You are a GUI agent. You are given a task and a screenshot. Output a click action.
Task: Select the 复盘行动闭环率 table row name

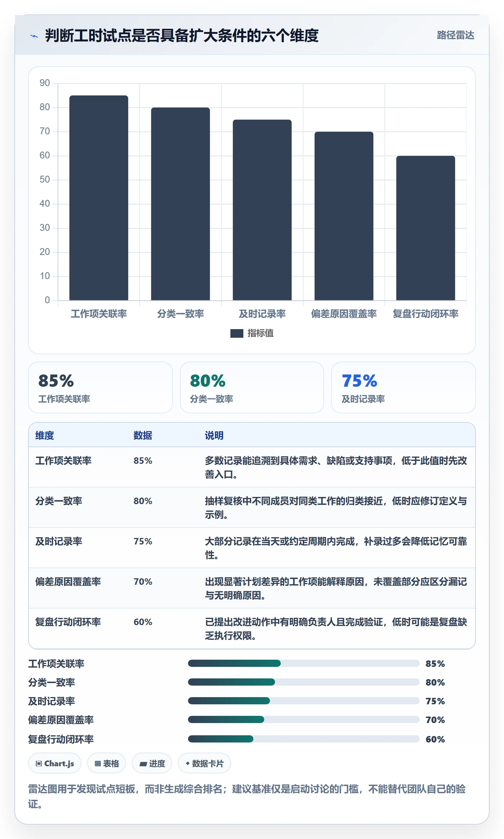(68, 622)
